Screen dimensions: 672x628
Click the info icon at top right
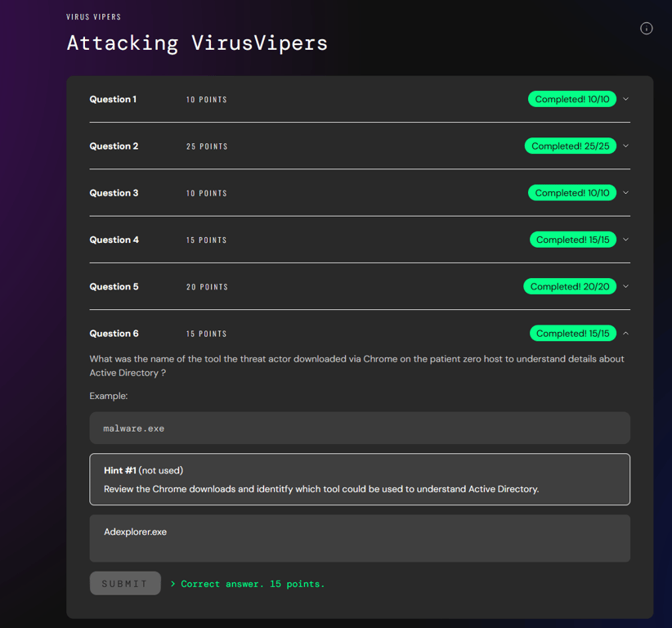(646, 29)
